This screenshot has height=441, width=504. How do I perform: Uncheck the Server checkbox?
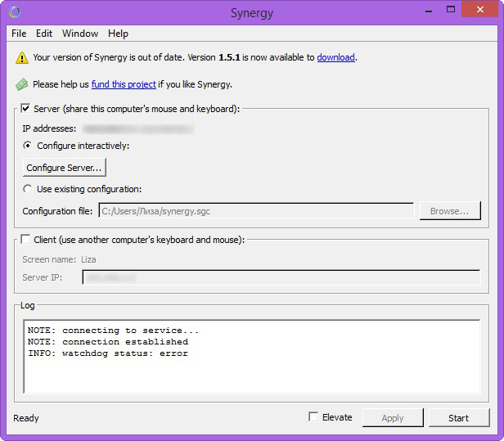[x=25, y=108]
